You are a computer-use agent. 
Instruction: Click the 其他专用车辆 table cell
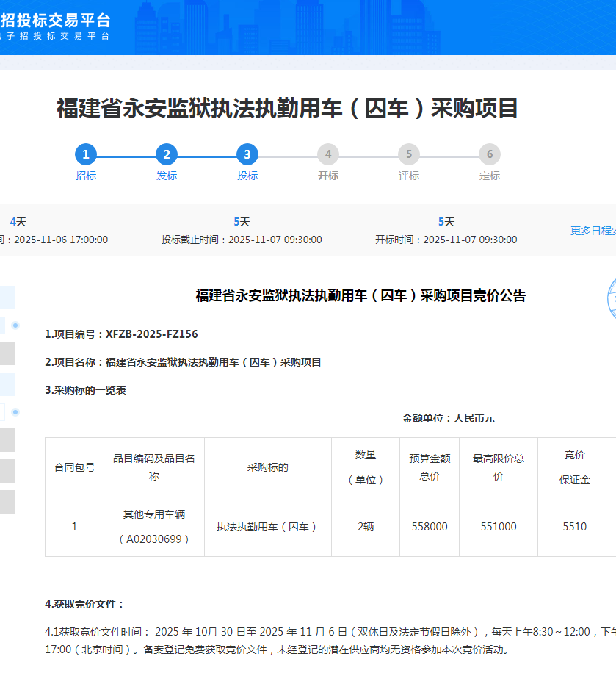click(154, 514)
